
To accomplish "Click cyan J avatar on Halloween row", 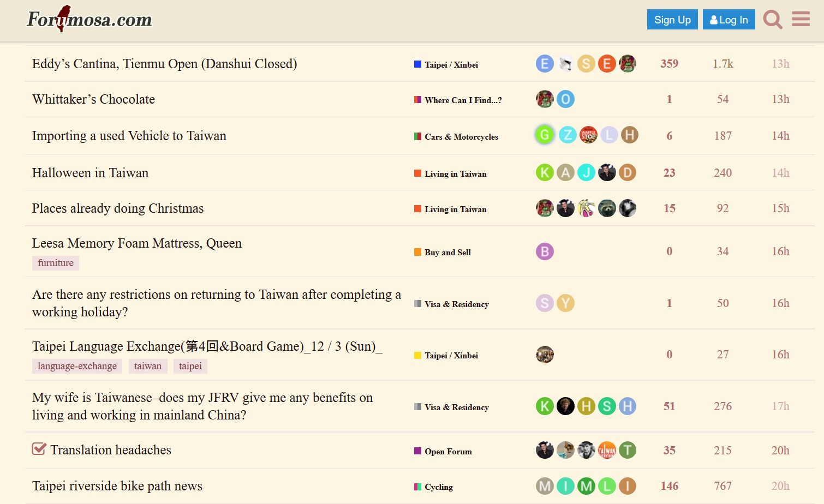I will pos(586,173).
